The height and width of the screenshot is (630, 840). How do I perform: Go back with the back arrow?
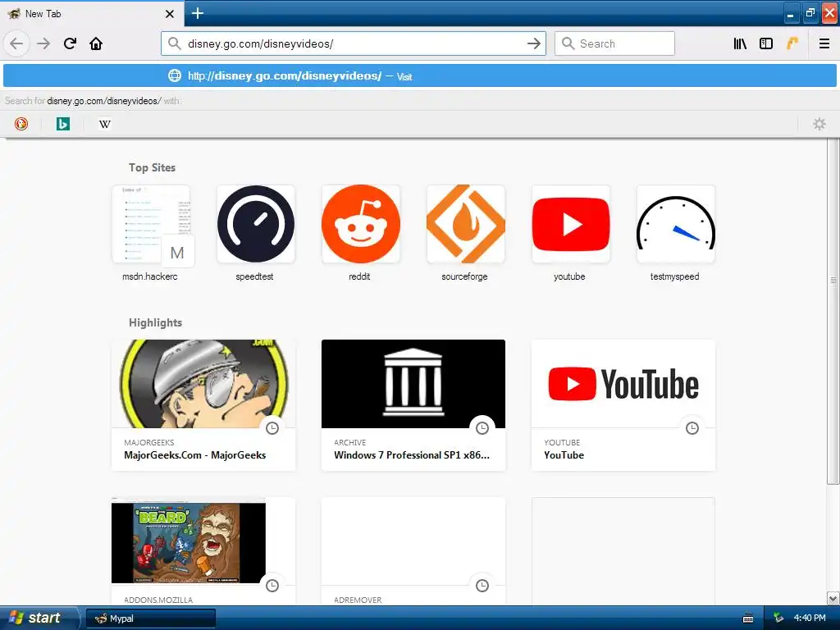pos(16,43)
